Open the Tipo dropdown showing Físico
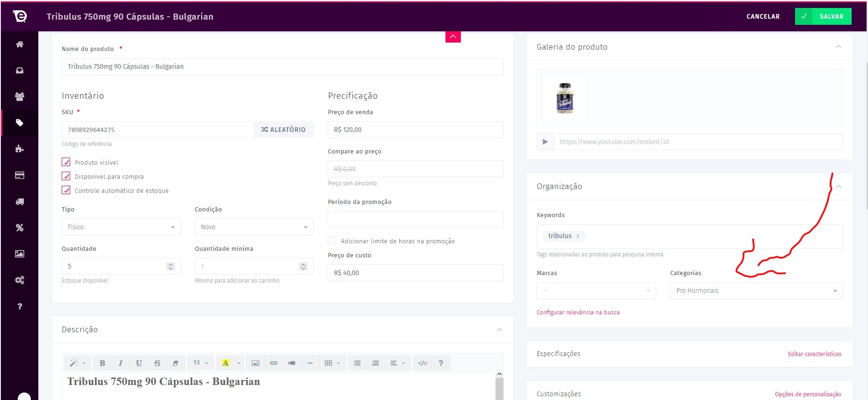Viewport: 868px width, 400px height. pyautogui.click(x=121, y=227)
